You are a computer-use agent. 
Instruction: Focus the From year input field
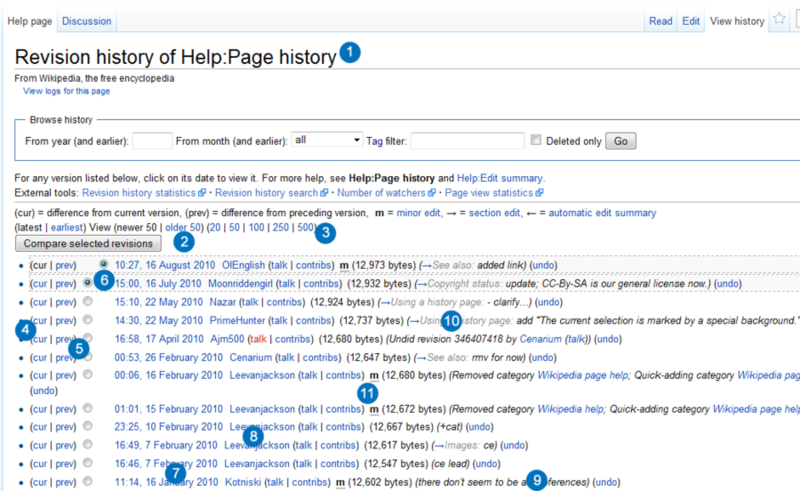coord(152,141)
